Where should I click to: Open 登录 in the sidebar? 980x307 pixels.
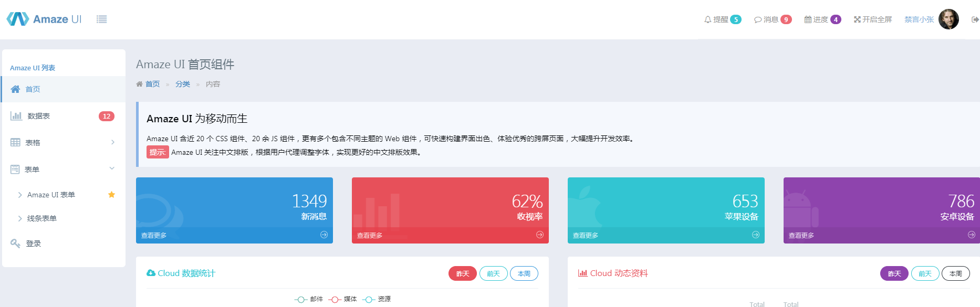coord(63,244)
